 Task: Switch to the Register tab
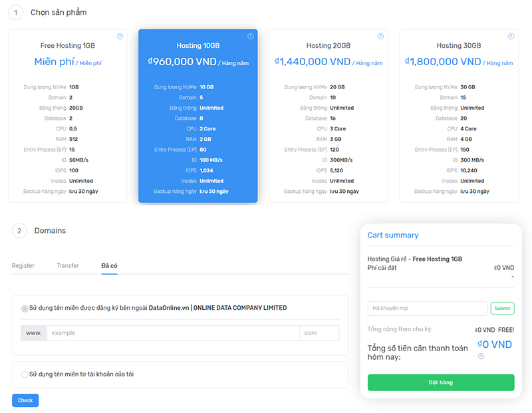pos(23,266)
